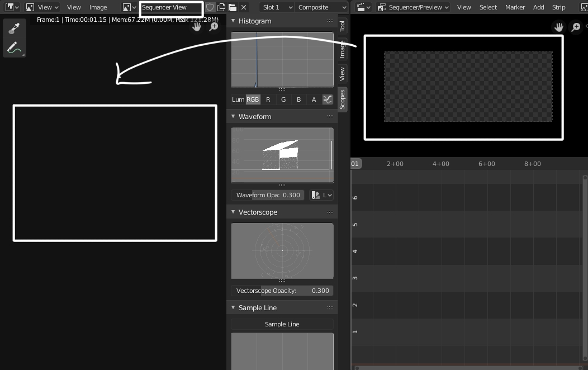Viewport: 588px width, 370px height.
Task: Open the waveform mode dropdown
Action: pos(321,195)
